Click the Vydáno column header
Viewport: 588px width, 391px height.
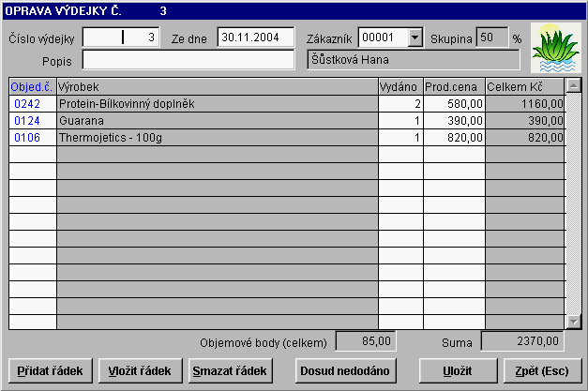coord(400,86)
